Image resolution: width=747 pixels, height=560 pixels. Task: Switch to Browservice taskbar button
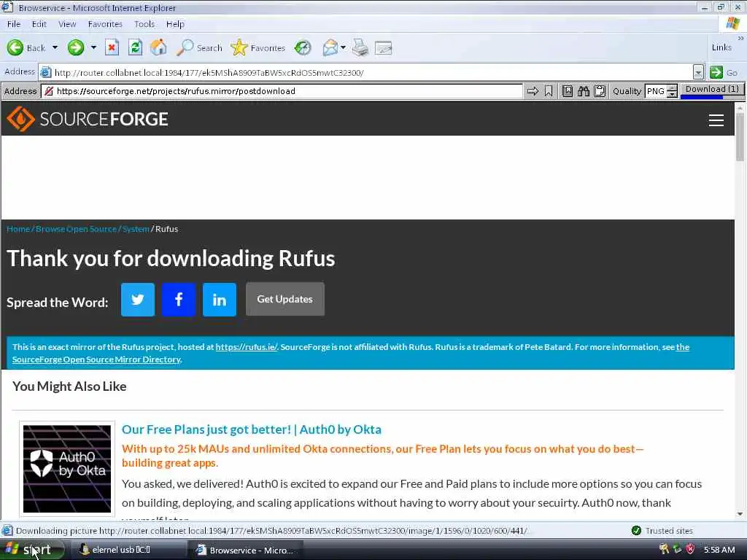click(x=247, y=550)
